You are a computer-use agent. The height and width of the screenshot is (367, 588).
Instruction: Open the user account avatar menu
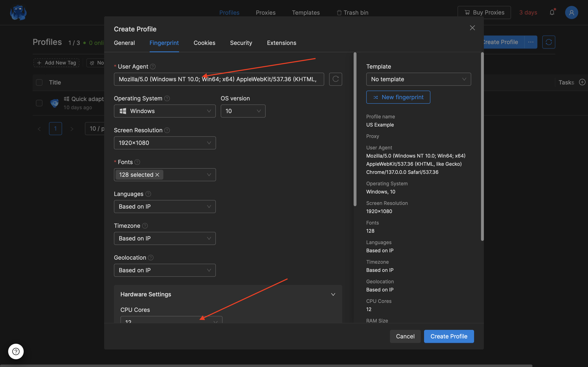(571, 12)
